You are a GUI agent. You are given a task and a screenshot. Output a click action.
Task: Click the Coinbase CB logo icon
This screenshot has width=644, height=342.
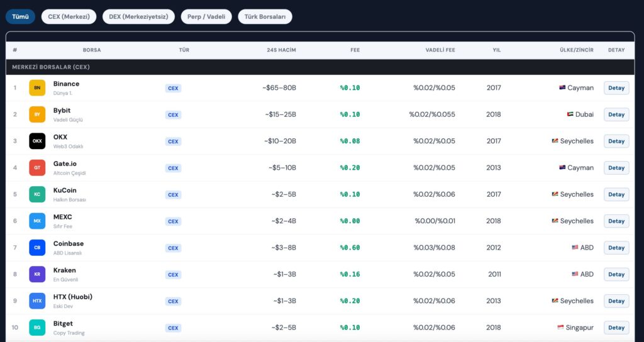coord(37,248)
